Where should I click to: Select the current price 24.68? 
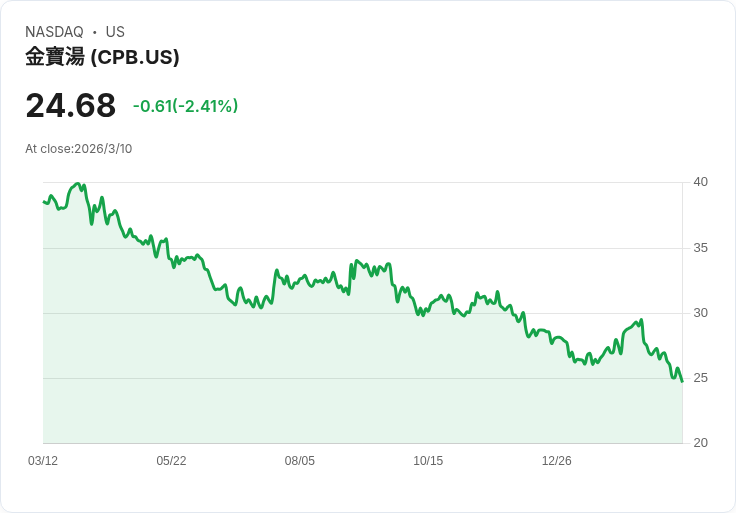click(x=70, y=105)
